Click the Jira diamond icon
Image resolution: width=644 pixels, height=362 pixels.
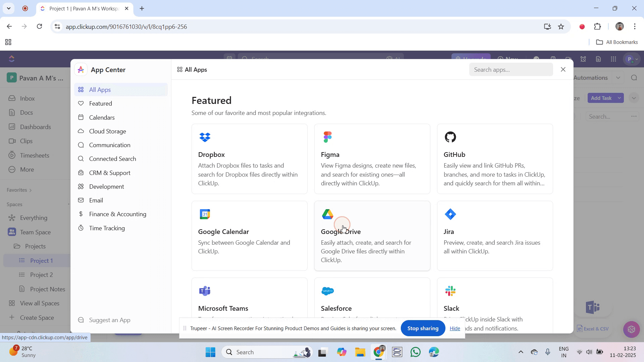point(450,214)
